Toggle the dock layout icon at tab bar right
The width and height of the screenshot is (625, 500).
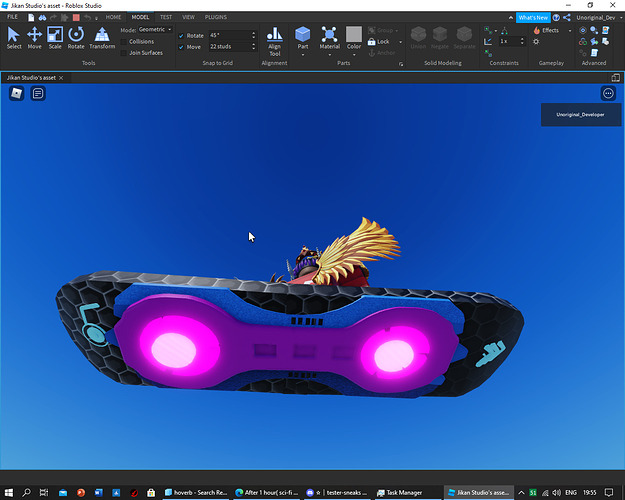pyautogui.click(x=615, y=78)
